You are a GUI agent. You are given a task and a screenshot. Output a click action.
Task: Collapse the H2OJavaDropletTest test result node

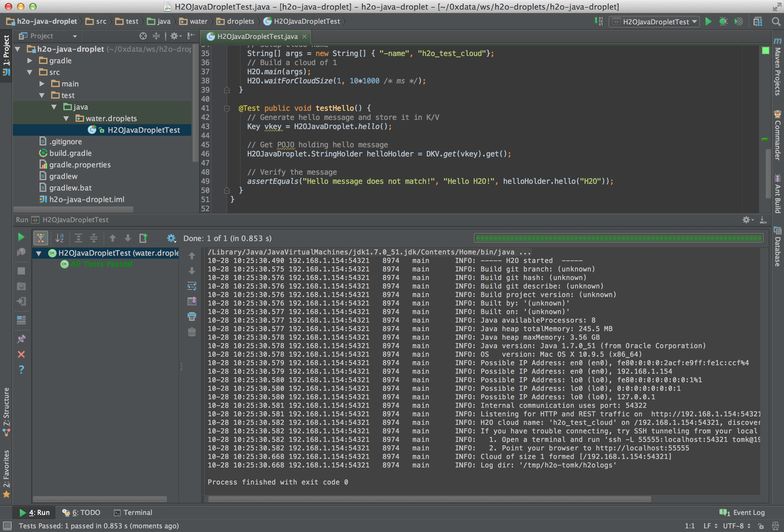39,253
